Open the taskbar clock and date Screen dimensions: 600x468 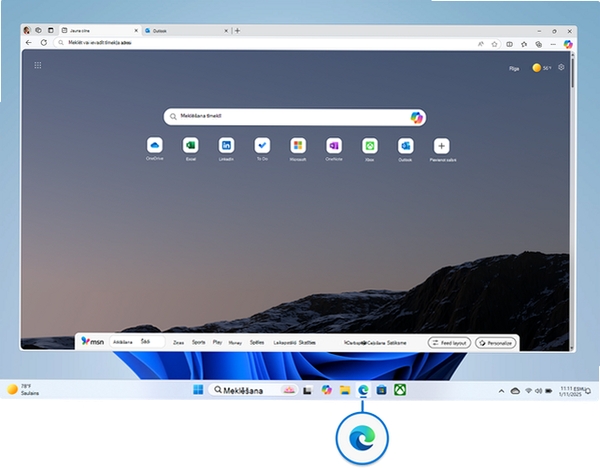[571, 391]
